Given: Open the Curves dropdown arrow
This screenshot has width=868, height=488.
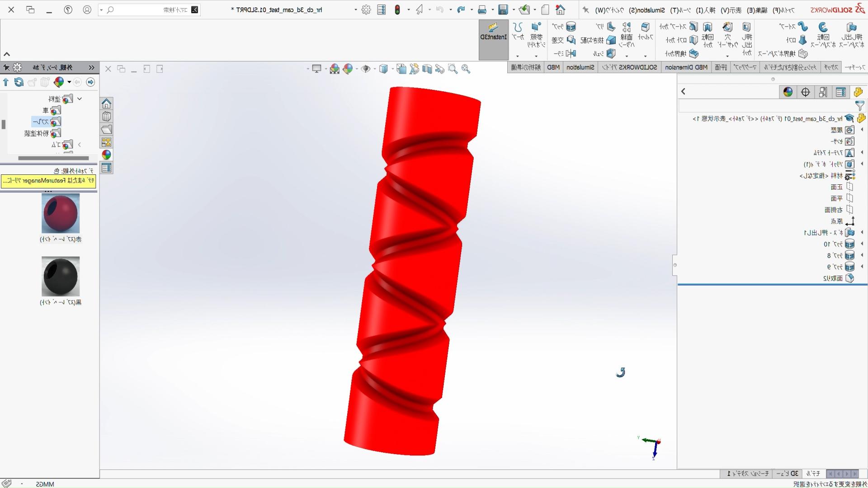Looking at the screenshot, I should coord(518,56).
